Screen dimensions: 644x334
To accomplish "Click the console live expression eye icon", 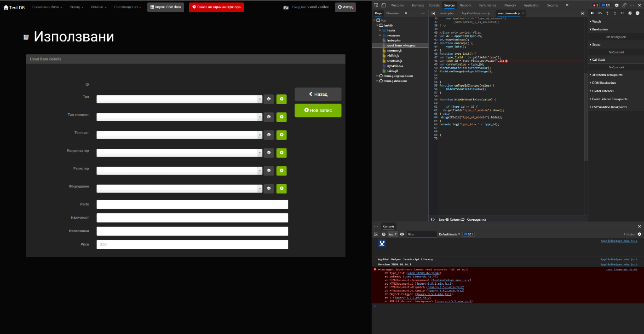I will click(x=402, y=234).
